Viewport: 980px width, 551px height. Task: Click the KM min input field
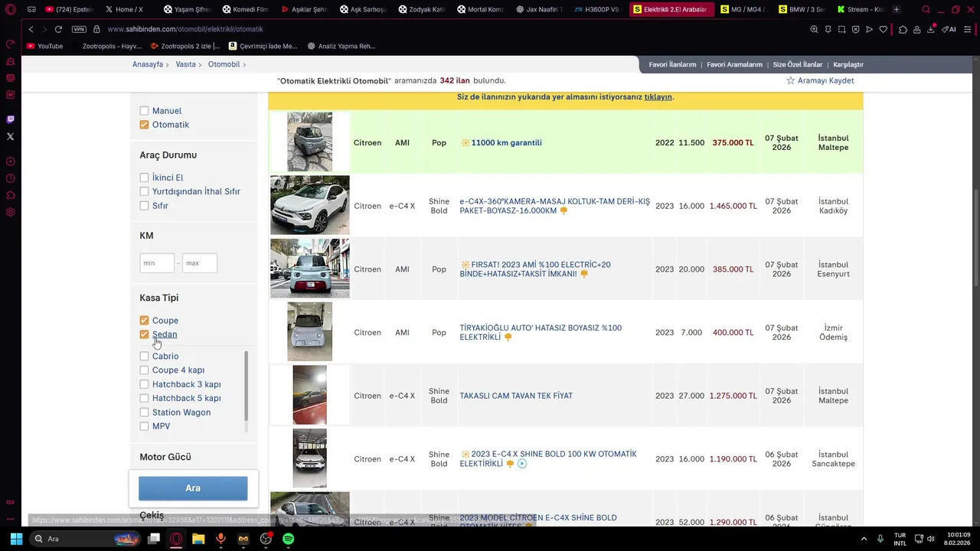tap(157, 263)
